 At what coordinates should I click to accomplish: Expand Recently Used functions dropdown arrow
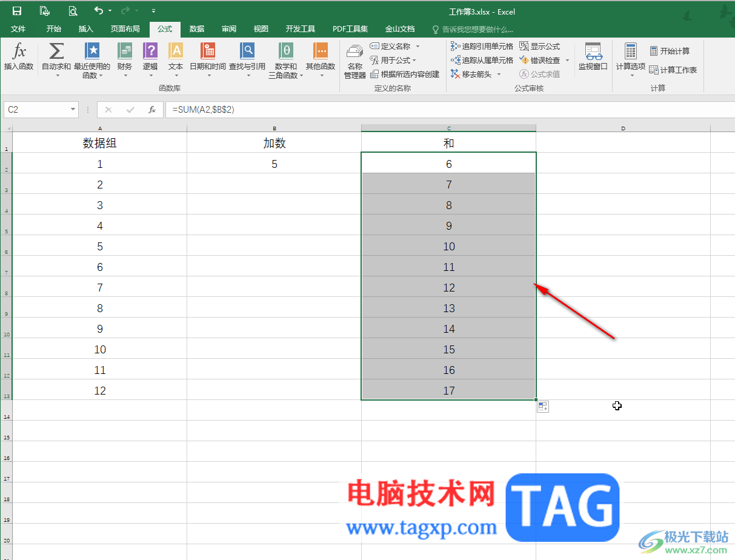101,76
